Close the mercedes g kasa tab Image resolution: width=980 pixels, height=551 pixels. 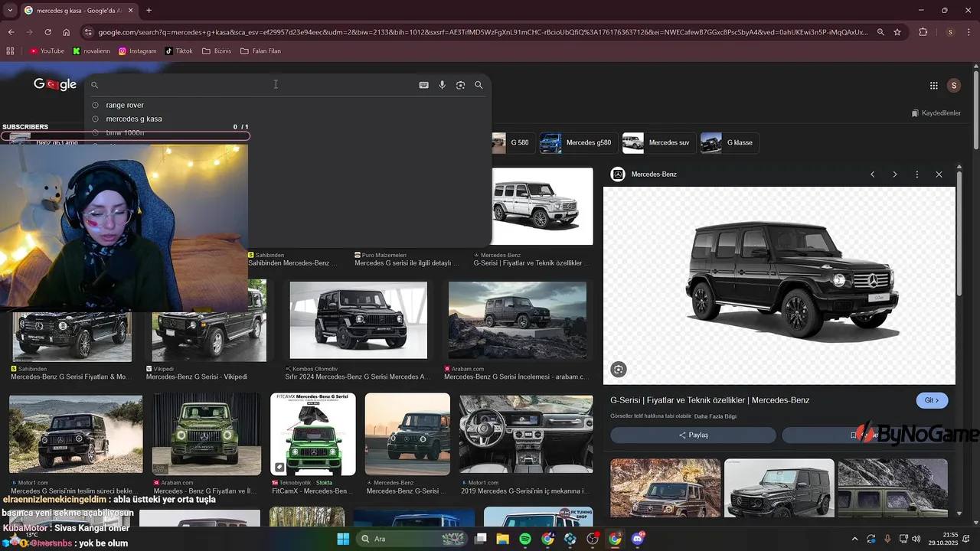point(130,11)
